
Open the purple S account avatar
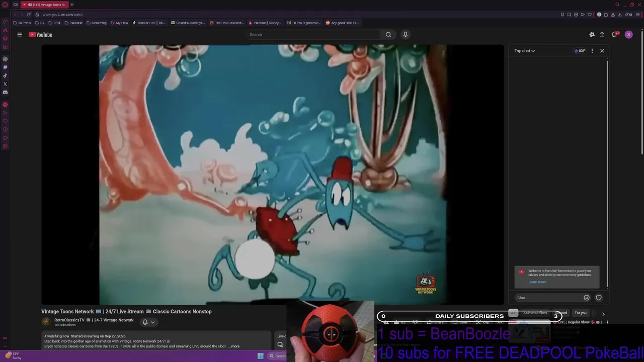628,35
